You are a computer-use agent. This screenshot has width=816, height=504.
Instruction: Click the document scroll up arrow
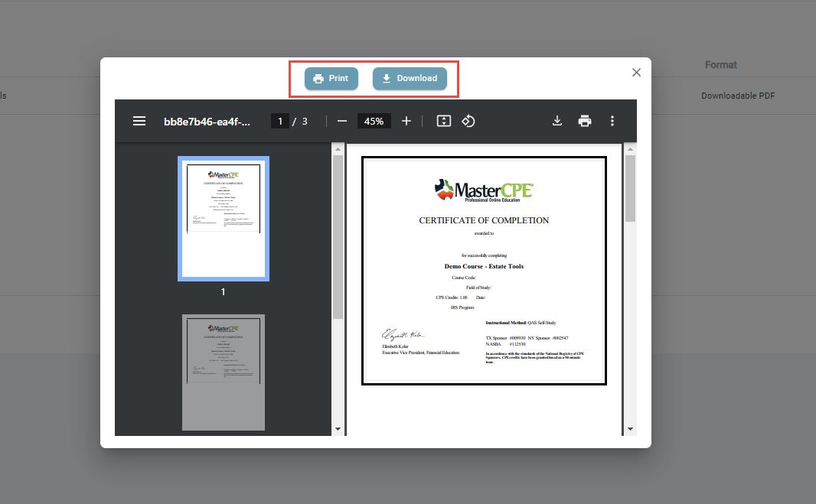pyautogui.click(x=630, y=149)
